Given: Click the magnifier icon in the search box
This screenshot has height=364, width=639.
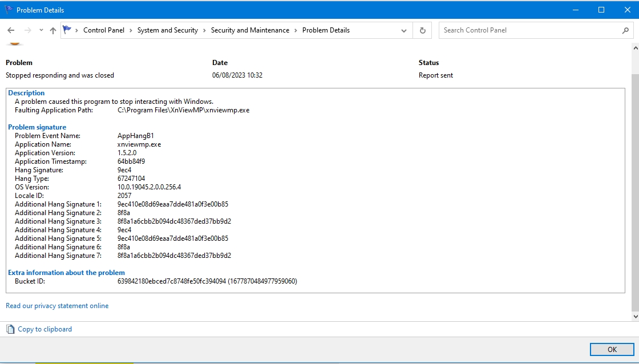Looking at the screenshot, I should tap(625, 31).
